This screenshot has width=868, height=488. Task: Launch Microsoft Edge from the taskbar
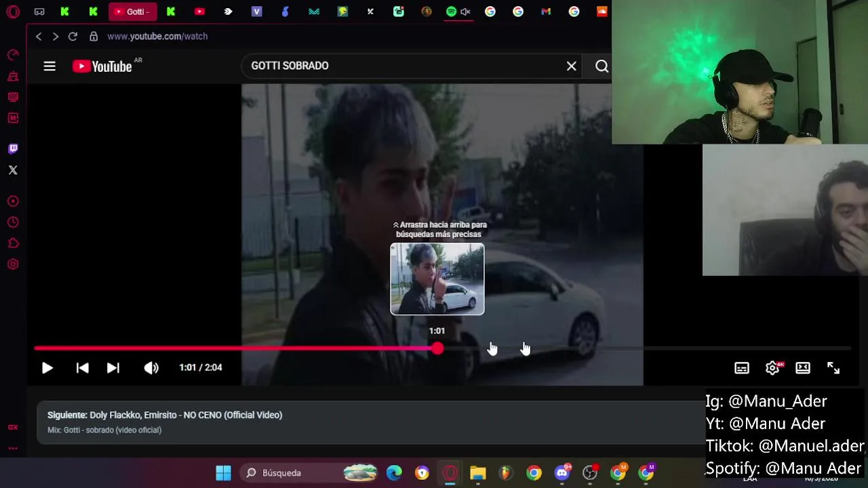point(394,473)
